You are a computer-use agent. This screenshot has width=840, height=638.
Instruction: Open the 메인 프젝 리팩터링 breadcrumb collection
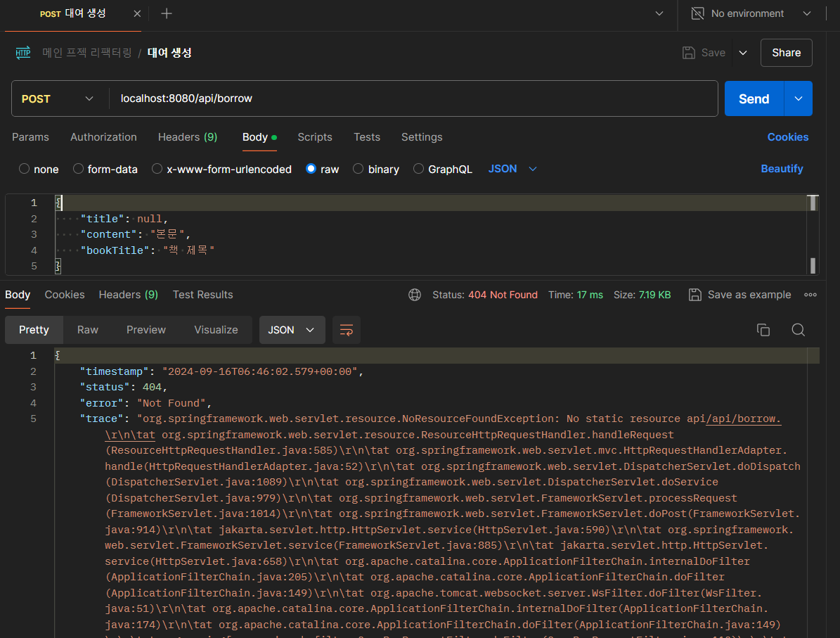[86, 53]
